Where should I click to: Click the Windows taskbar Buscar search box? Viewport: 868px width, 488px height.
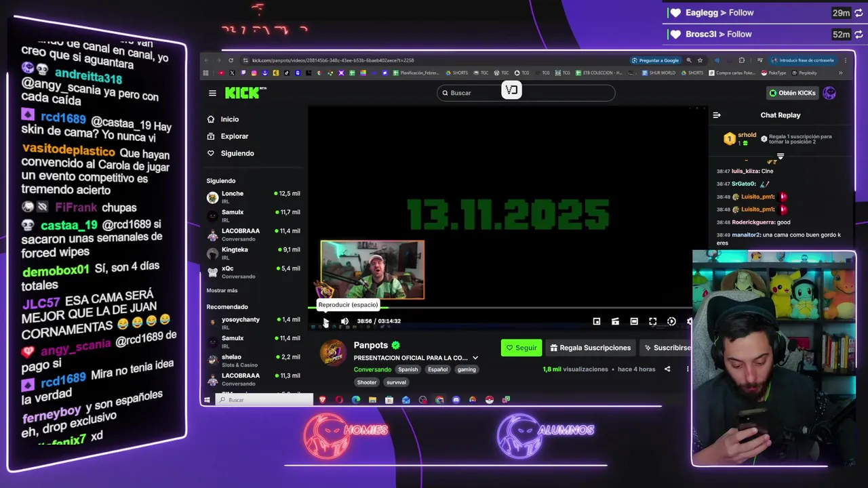tap(264, 400)
